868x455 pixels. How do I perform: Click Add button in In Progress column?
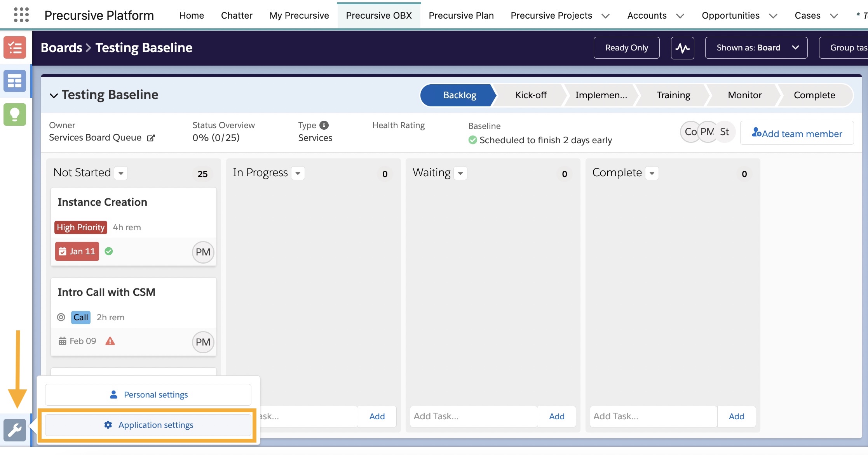[x=377, y=417]
